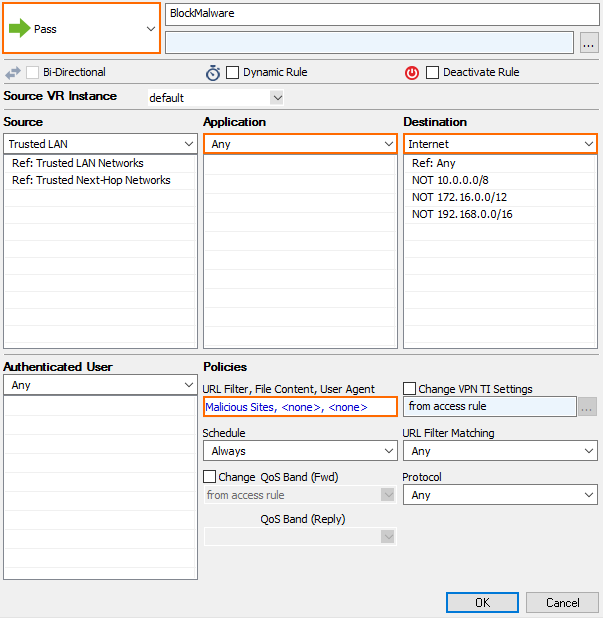The width and height of the screenshot is (603, 618).
Task: Click the Cancel button
Action: click(562, 603)
